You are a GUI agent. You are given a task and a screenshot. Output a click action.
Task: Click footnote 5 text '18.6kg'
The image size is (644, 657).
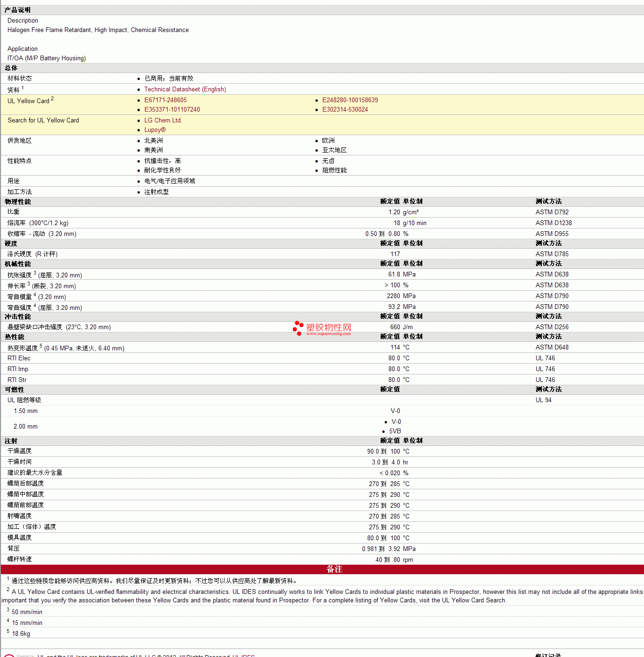tap(21, 634)
